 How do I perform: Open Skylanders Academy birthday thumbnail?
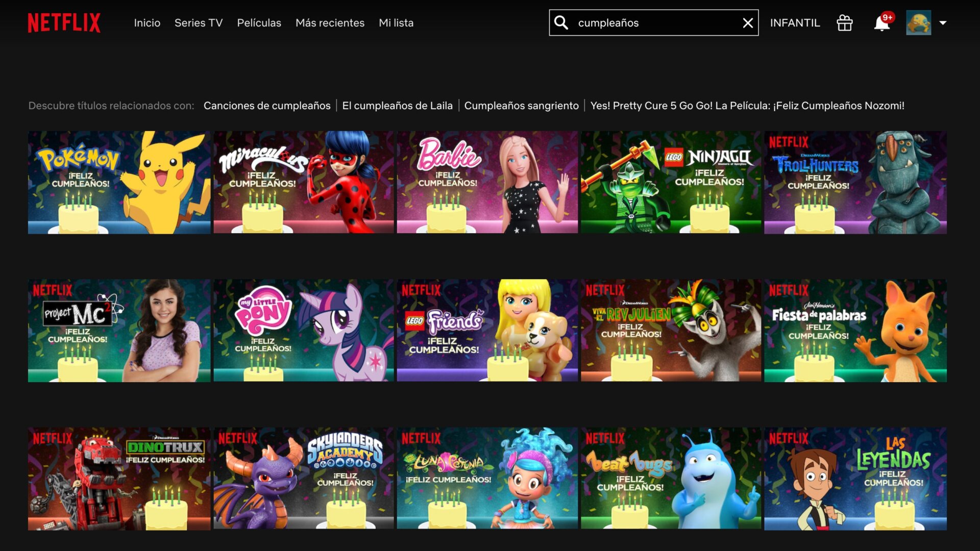[303, 478]
